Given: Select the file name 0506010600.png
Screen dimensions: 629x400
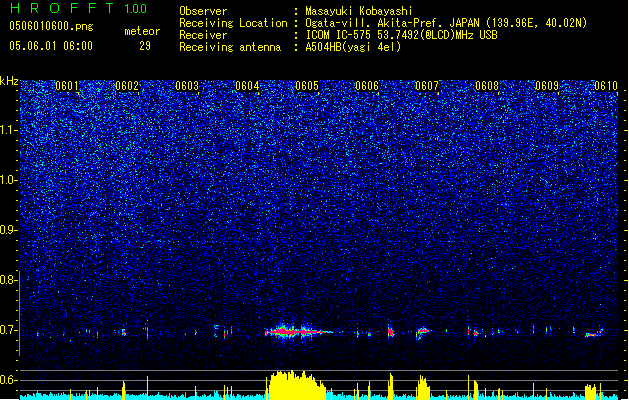Looking at the screenshot, I should click(x=51, y=26).
